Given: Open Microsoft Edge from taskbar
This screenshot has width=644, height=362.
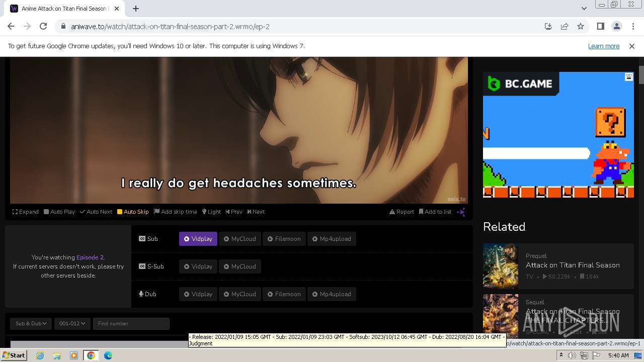Looking at the screenshot, I should coord(108,355).
